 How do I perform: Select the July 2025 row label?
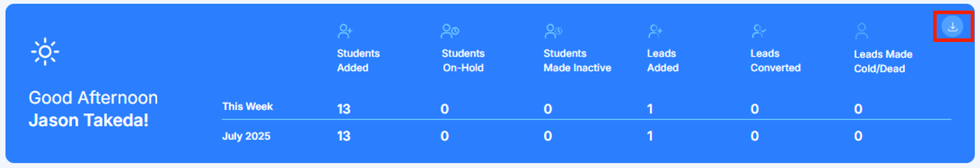246,136
